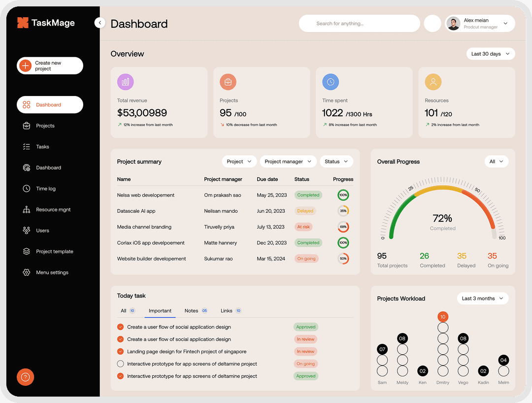Open the Nelsa web developement project row

click(x=146, y=195)
